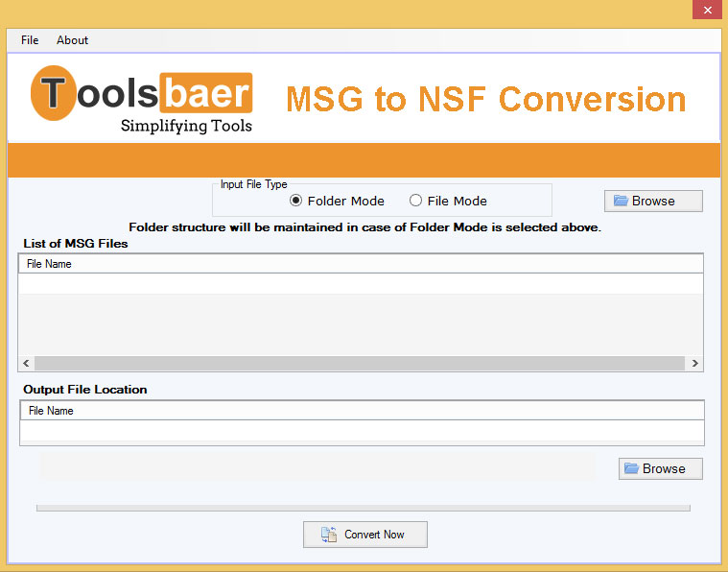
Task: Click the 'Input File Type' group label
Action: coord(253,184)
